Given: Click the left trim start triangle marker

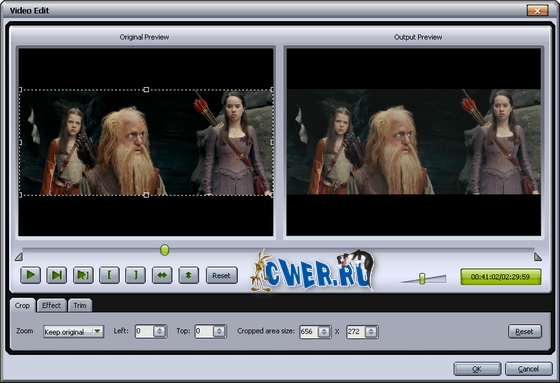Looking at the screenshot, I should click(x=19, y=257).
